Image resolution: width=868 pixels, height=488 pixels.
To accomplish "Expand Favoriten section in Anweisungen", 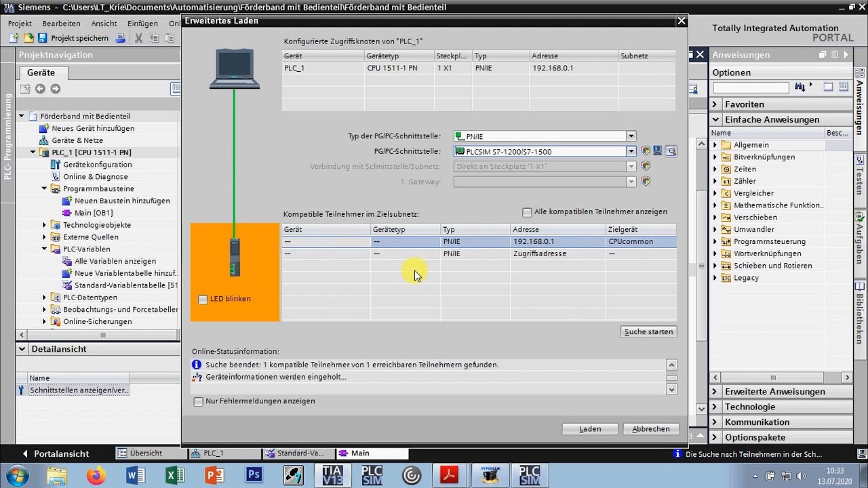I will tap(715, 104).
